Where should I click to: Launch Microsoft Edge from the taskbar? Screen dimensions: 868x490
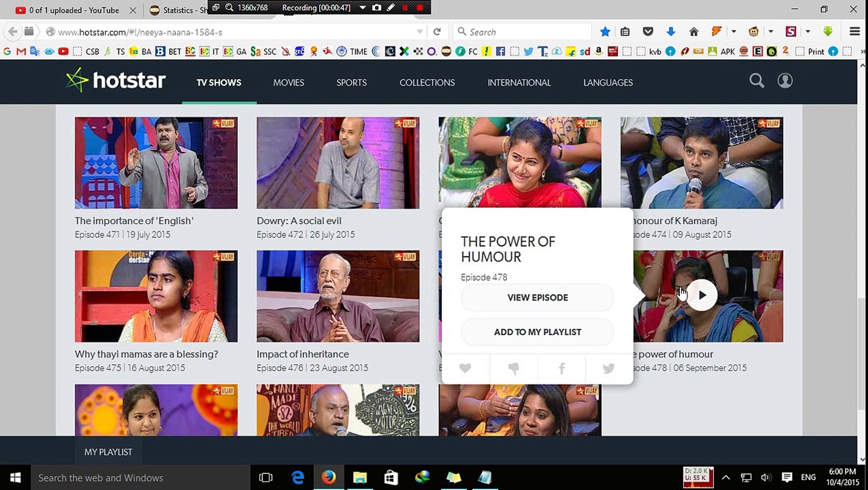[298, 477]
